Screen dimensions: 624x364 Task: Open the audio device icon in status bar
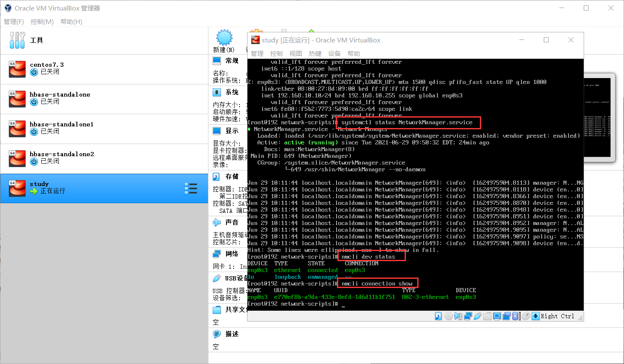pyautogui.click(x=458, y=316)
